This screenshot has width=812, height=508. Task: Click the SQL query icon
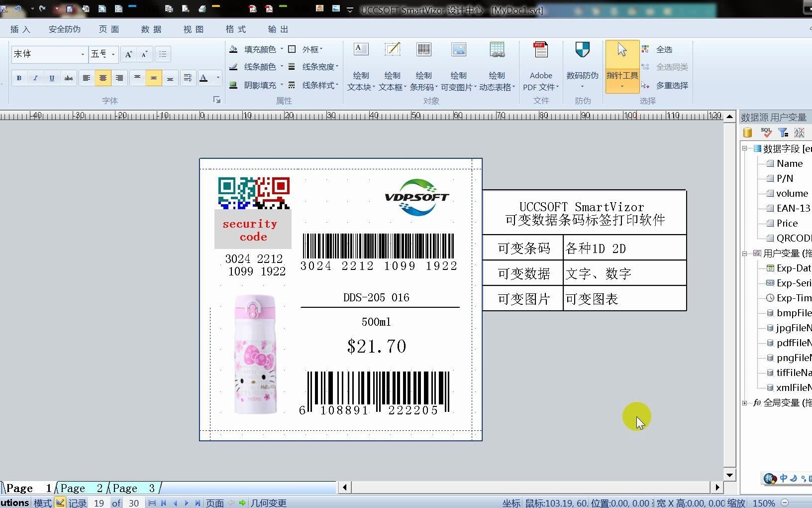tap(766, 132)
